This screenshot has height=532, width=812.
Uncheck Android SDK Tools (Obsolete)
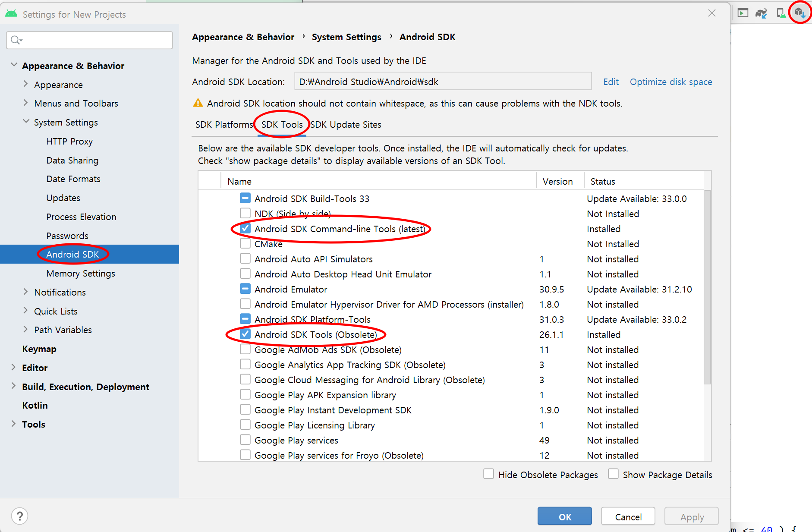pos(245,334)
